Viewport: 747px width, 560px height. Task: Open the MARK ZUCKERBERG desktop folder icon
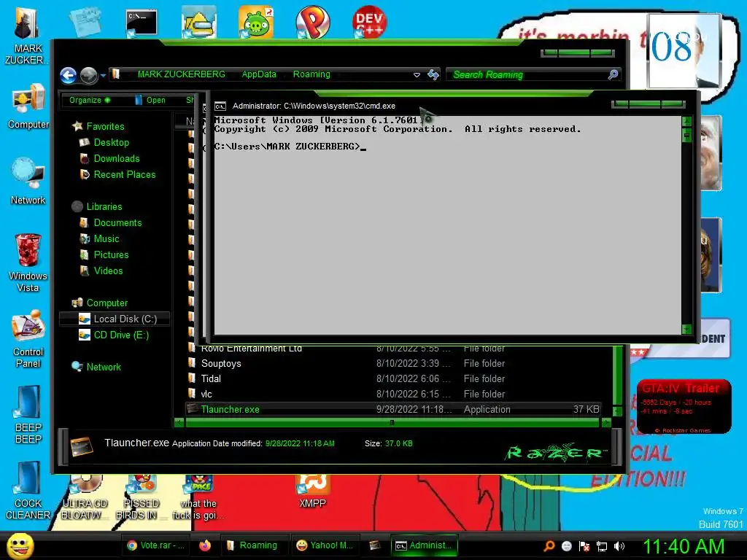(x=28, y=34)
